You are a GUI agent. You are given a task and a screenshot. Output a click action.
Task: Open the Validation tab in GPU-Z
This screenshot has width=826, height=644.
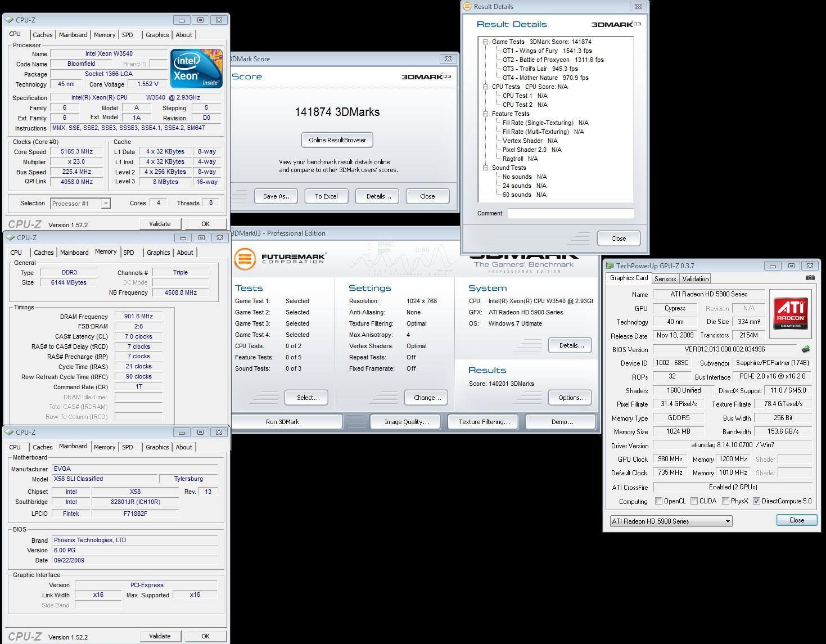[x=696, y=279]
